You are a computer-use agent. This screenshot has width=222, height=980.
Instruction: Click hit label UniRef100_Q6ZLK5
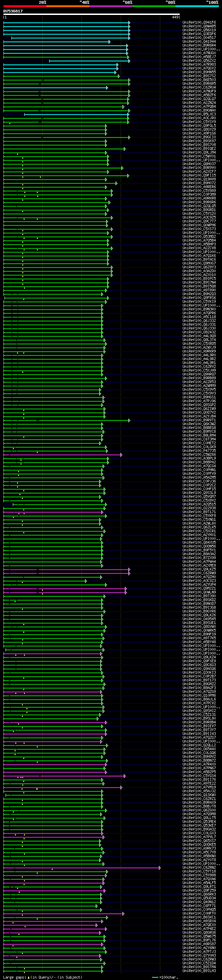coord(199,527)
